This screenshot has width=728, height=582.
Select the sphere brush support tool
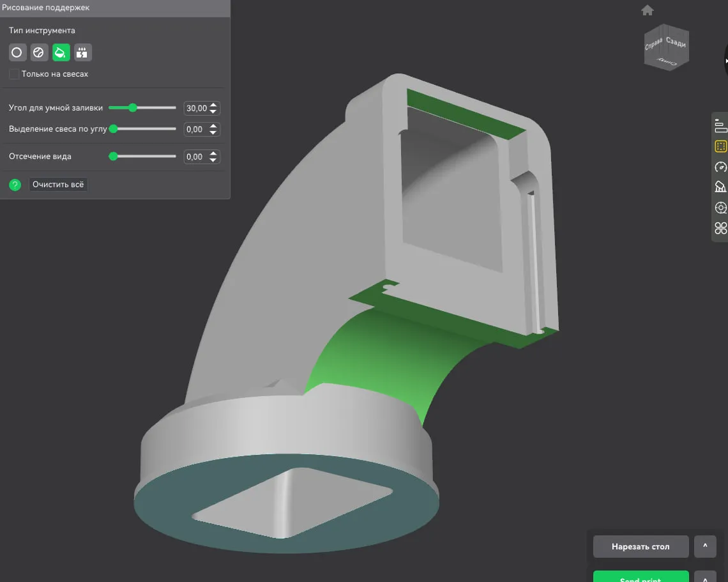[39, 52]
